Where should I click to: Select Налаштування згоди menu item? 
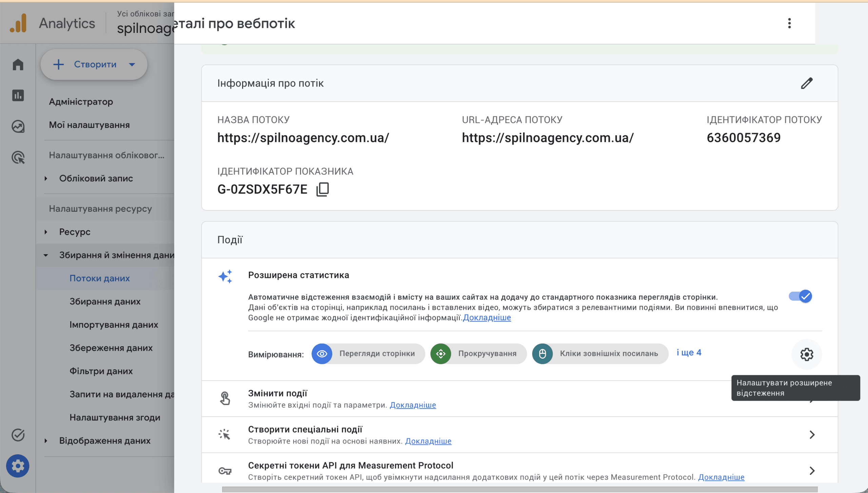tap(115, 418)
